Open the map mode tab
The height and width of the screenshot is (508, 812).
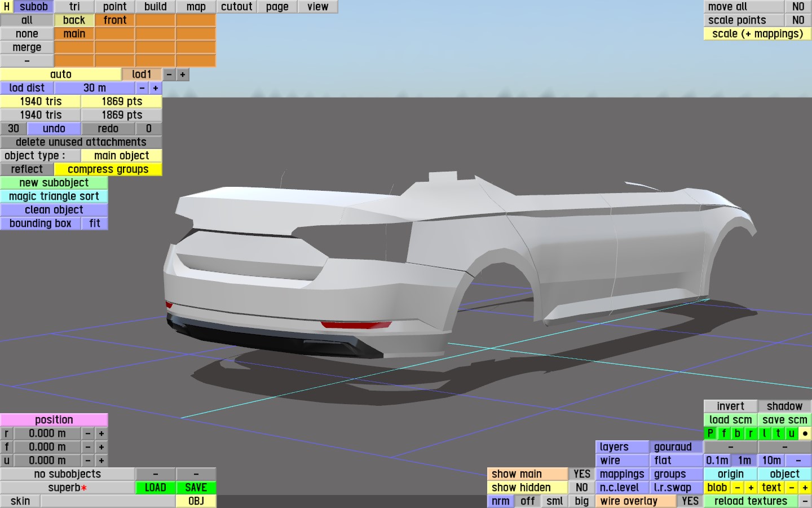point(196,7)
